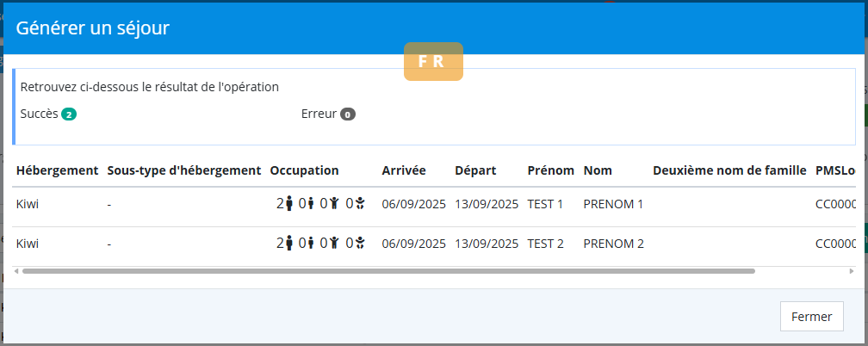
Task: Click the Erreur count badge
Action: (x=348, y=114)
